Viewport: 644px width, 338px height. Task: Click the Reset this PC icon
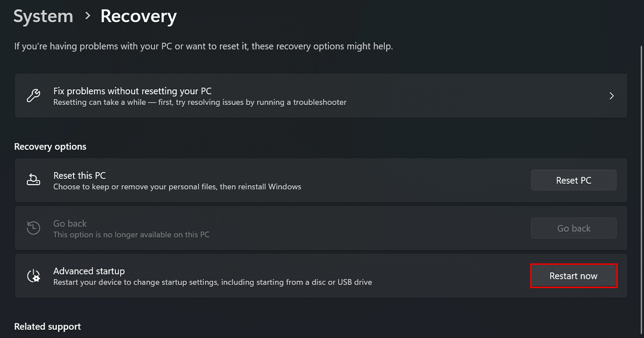point(33,180)
